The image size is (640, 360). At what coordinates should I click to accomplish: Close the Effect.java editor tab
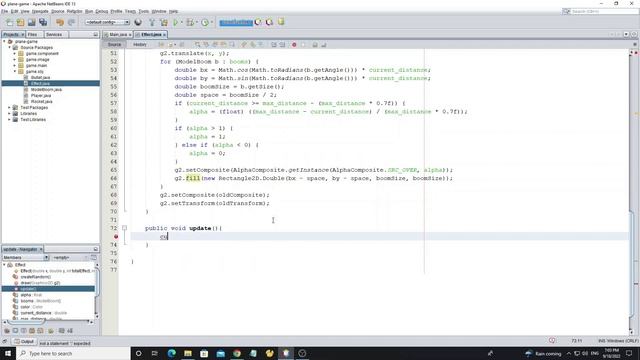(x=164, y=35)
